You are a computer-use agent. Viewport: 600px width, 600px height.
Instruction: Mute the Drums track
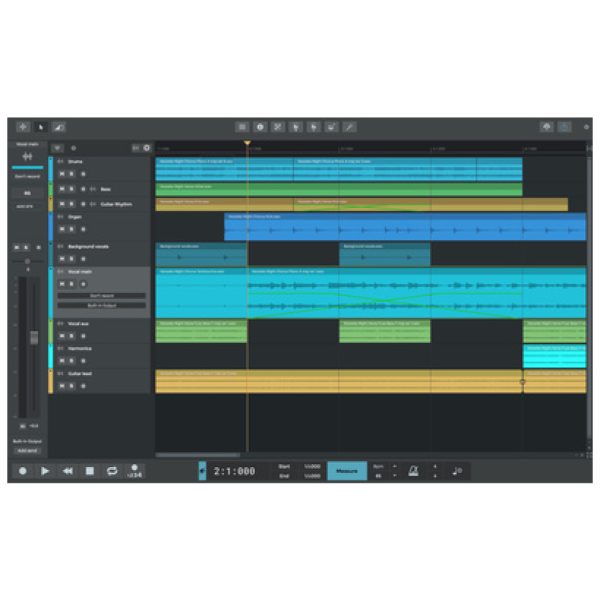pos(62,174)
